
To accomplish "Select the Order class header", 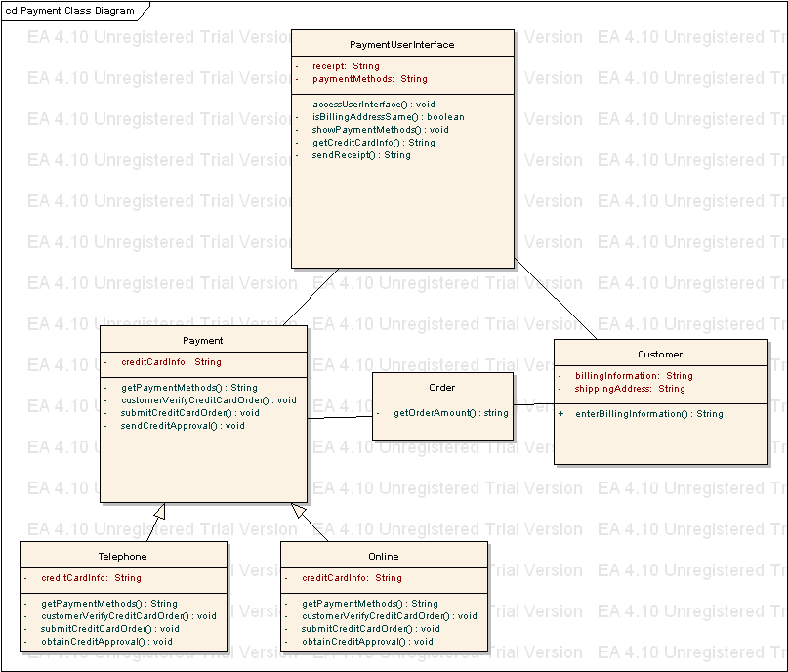I will pos(441,387).
